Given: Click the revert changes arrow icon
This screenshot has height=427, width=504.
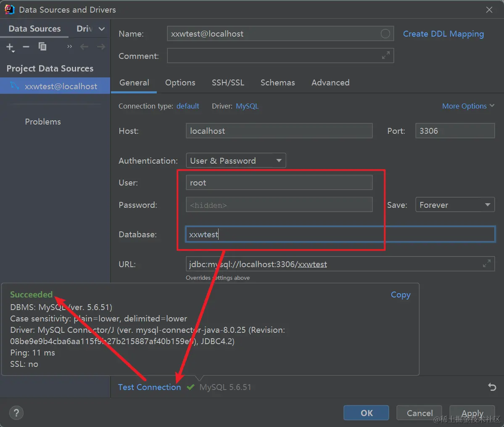Looking at the screenshot, I should [x=492, y=387].
